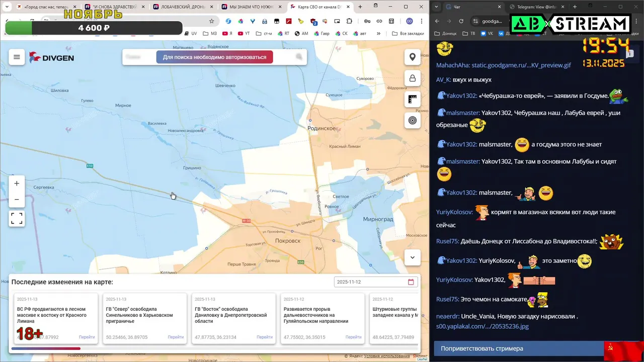Click the username Rusel75 on the Донецк message
644x362 pixels.
pyautogui.click(x=447, y=241)
